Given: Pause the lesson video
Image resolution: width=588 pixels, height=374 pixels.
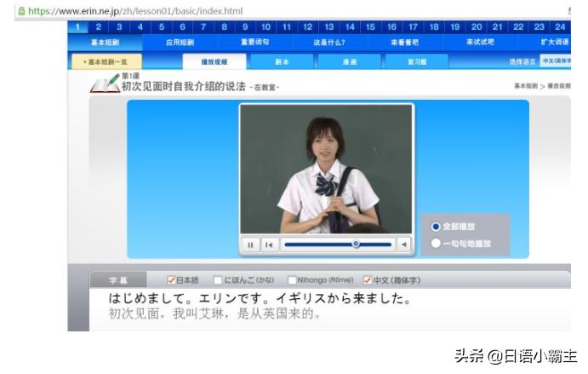Looking at the screenshot, I should coord(250,245).
